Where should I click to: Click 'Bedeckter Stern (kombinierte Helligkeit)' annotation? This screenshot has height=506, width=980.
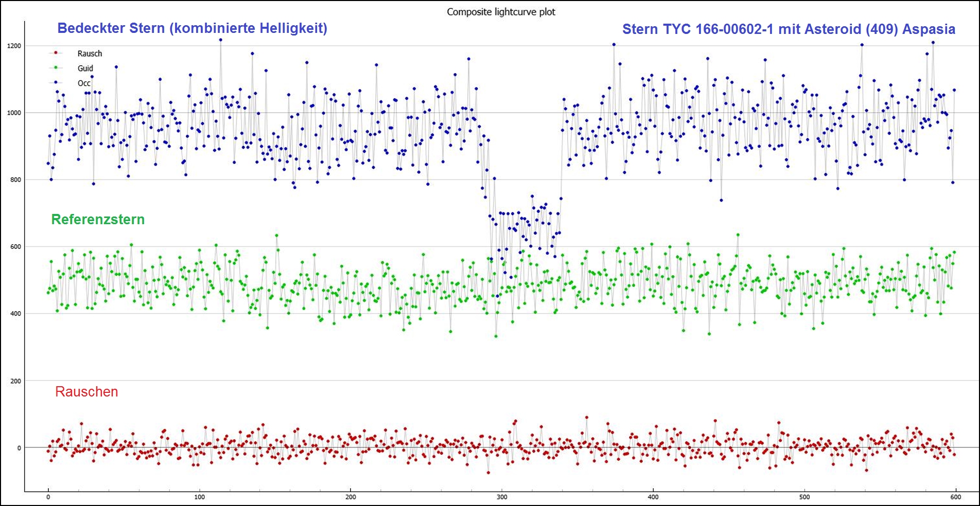pyautogui.click(x=192, y=28)
